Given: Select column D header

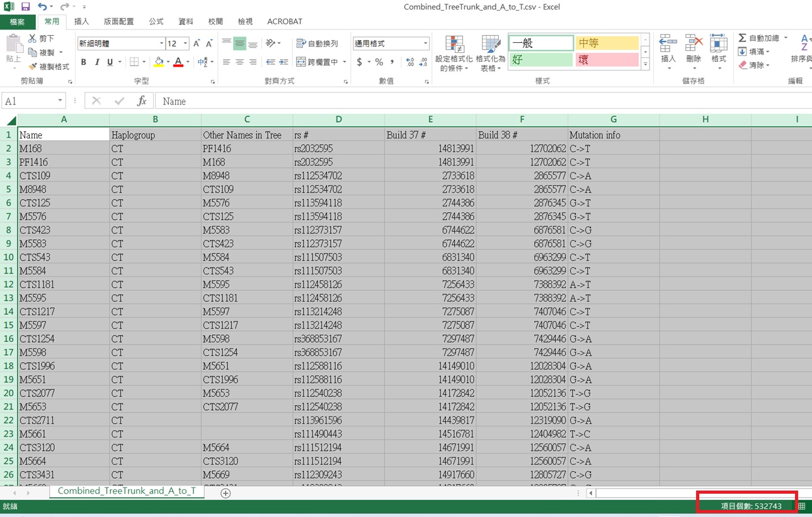Looking at the screenshot, I should click(x=339, y=120).
